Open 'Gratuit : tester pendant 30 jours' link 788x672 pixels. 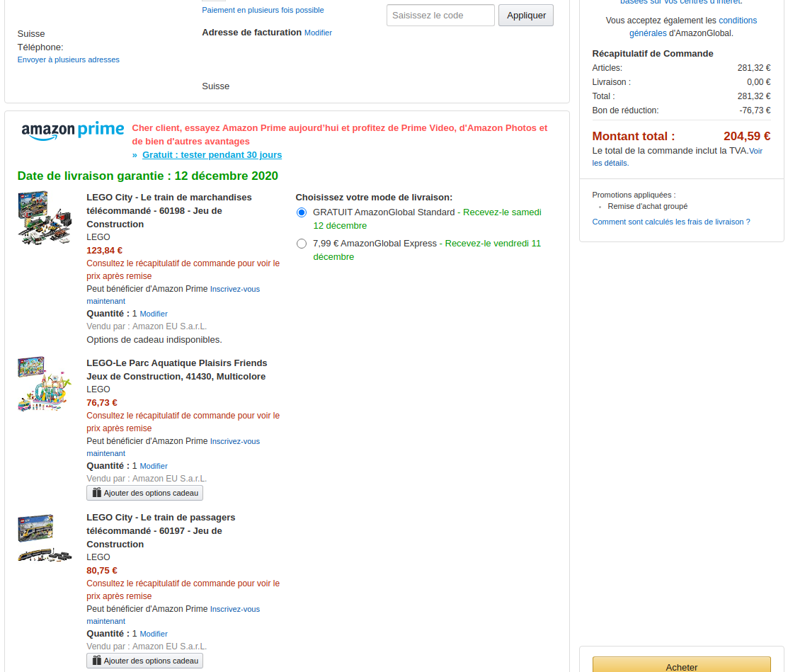click(212, 155)
